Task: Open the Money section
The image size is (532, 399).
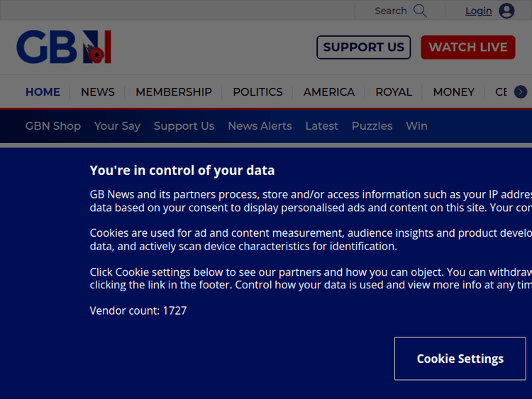Action: 453,92
